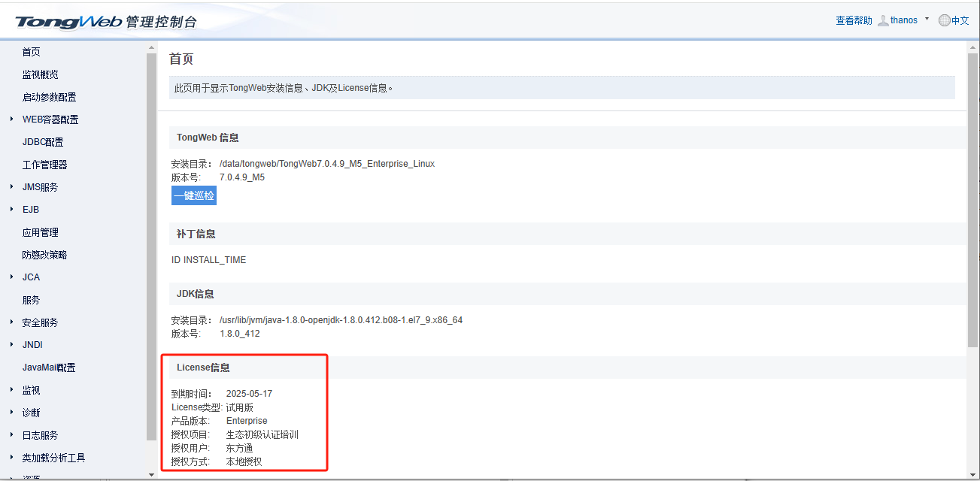Open the 监视概览 page
Screen dimensions: 980x481
point(41,74)
